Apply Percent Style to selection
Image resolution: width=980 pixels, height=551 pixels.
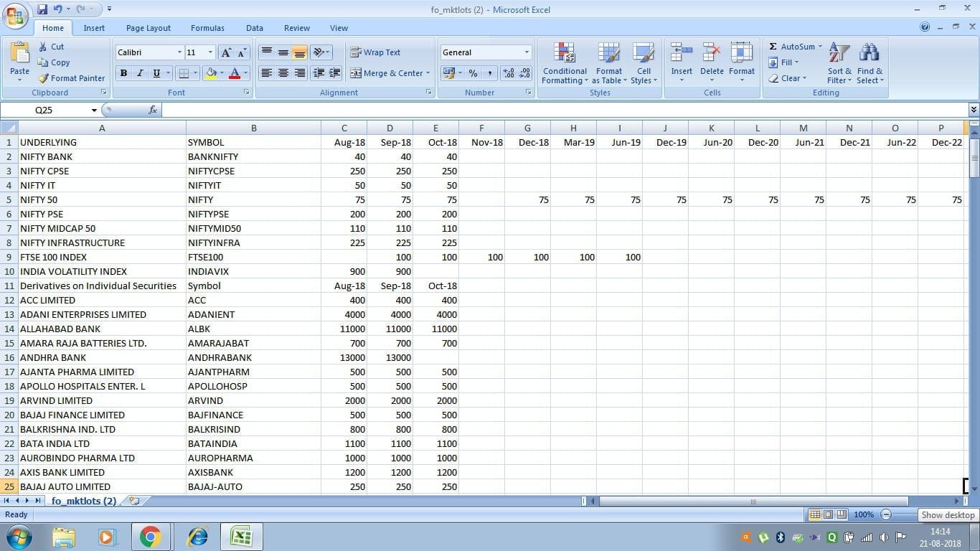pos(473,73)
